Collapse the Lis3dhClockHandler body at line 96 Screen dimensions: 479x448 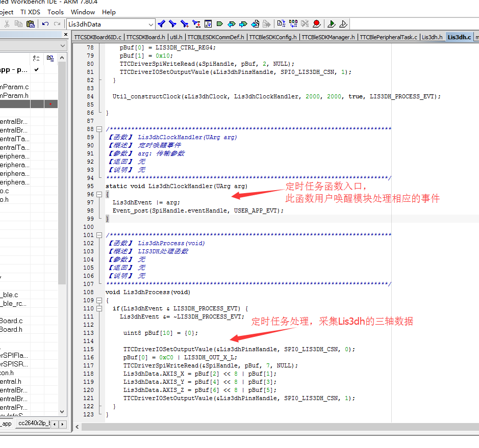99,194
